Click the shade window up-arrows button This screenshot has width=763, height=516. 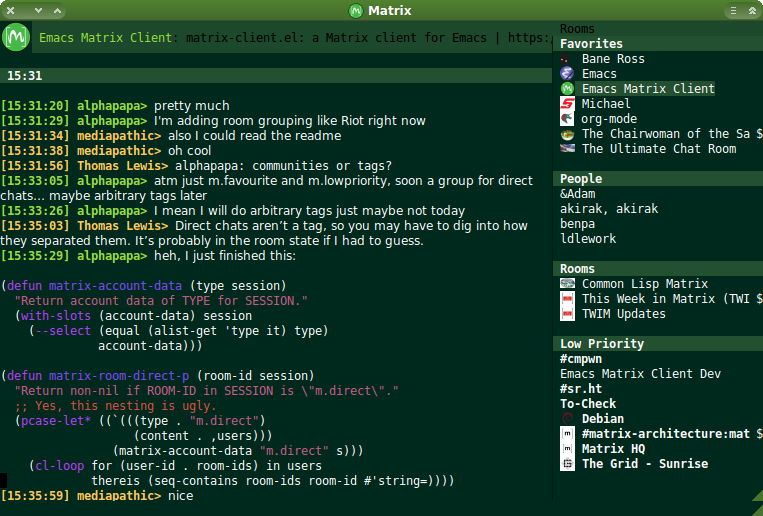(x=752, y=10)
